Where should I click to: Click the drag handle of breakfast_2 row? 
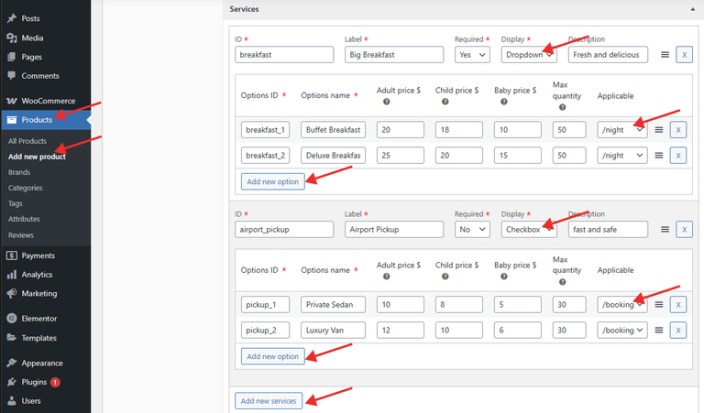pyautogui.click(x=659, y=155)
